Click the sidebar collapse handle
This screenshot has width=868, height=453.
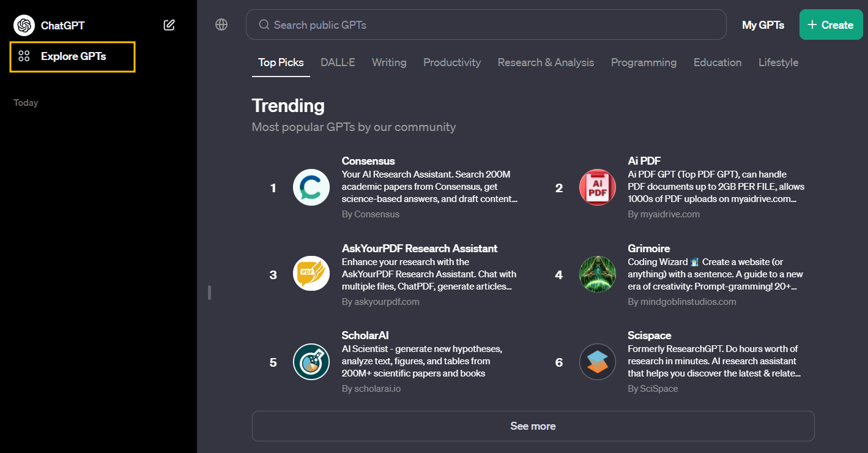[209, 293]
